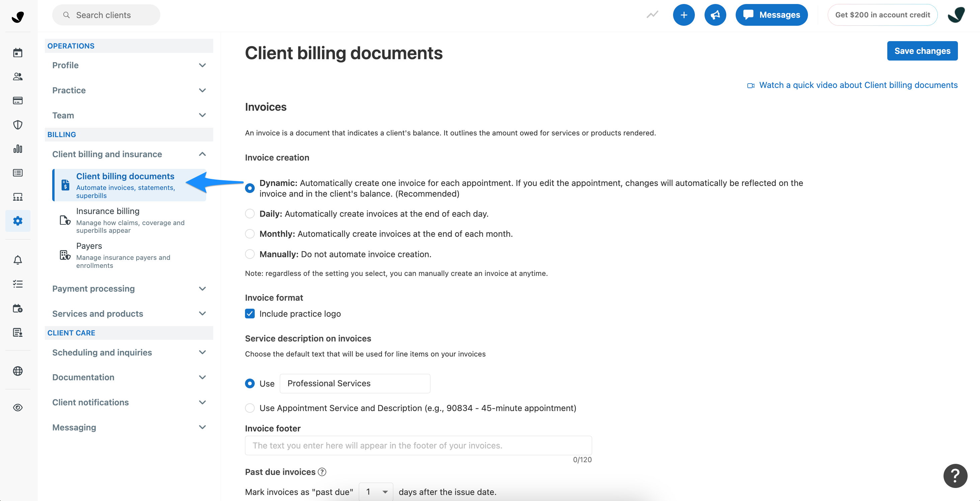Screen dimensions: 980x501
Task: Open the analytics bar chart sidebar icon
Action: coord(17,148)
